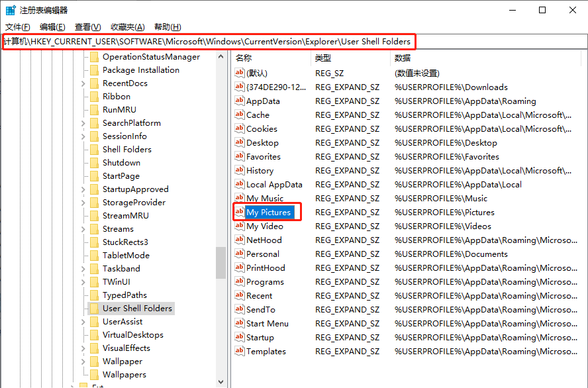Select the Templates value name
The height and width of the screenshot is (388, 588).
click(x=266, y=352)
